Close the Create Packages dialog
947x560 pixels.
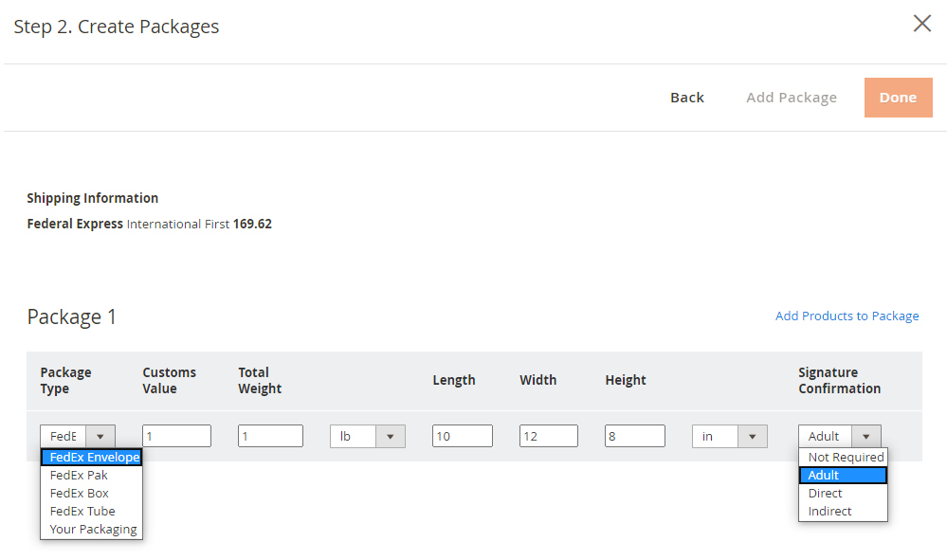click(x=921, y=24)
